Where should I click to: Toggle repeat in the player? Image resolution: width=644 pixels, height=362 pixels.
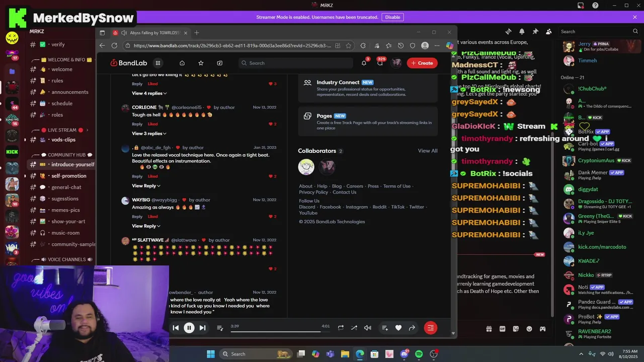tap(341, 328)
